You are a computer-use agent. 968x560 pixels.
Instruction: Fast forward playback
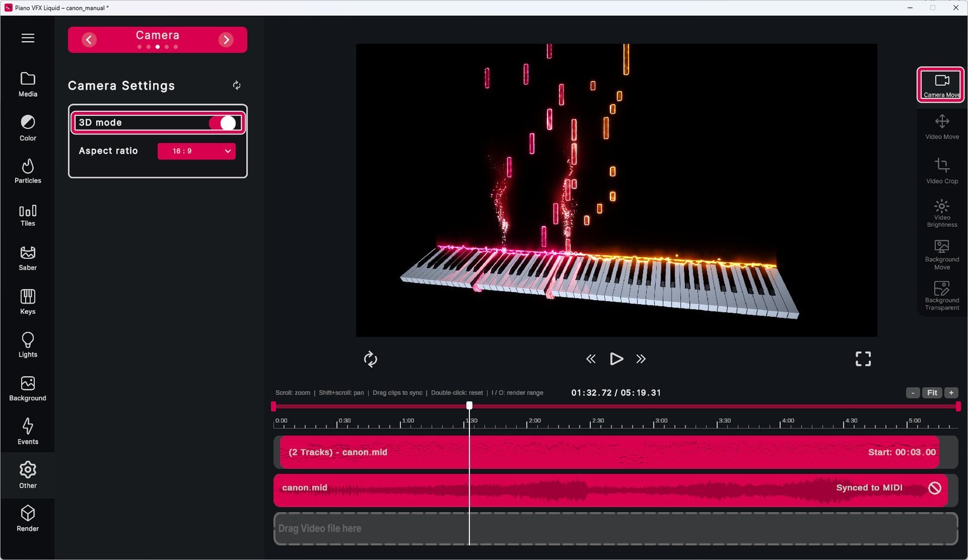pyautogui.click(x=641, y=359)
